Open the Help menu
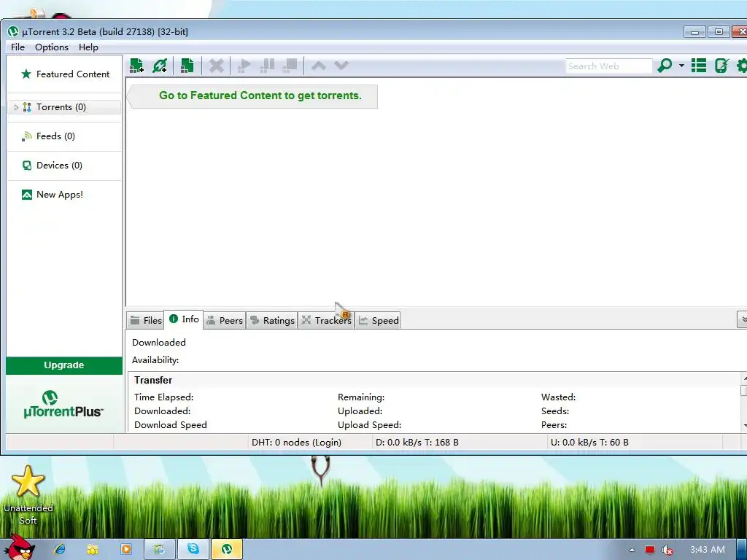Viewport: 747px width, 560px height. tap(88, 47)
